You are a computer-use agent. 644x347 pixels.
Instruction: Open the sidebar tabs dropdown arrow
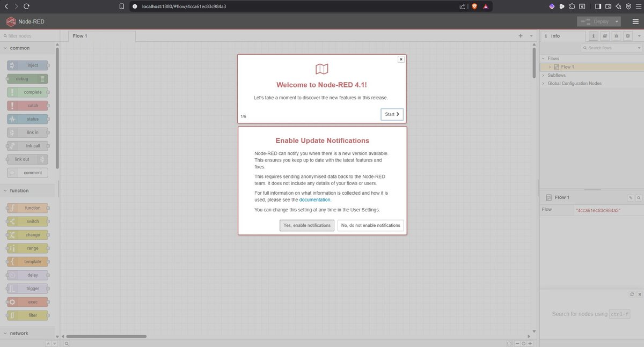(639, 36)
